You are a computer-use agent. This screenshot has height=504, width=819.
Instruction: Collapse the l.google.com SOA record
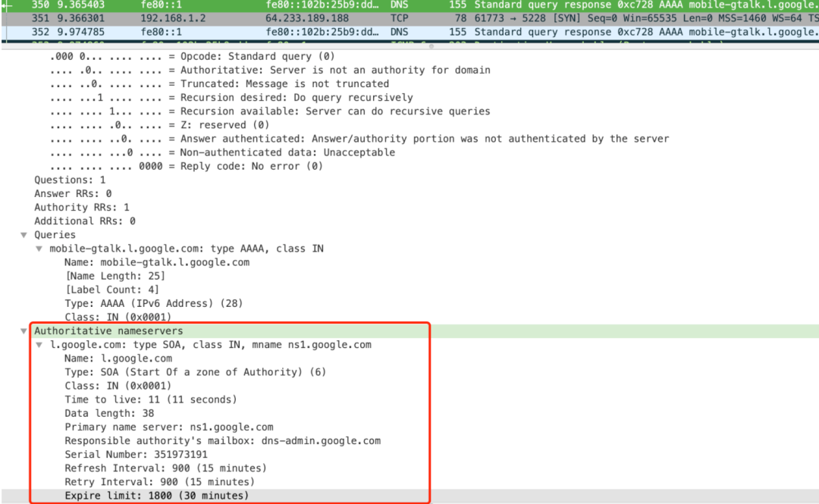pyautogui.click(x=39, y=345)
